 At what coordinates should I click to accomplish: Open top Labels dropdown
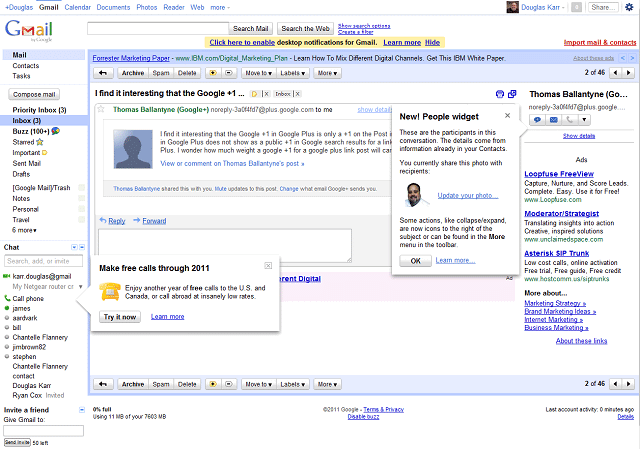293,73
